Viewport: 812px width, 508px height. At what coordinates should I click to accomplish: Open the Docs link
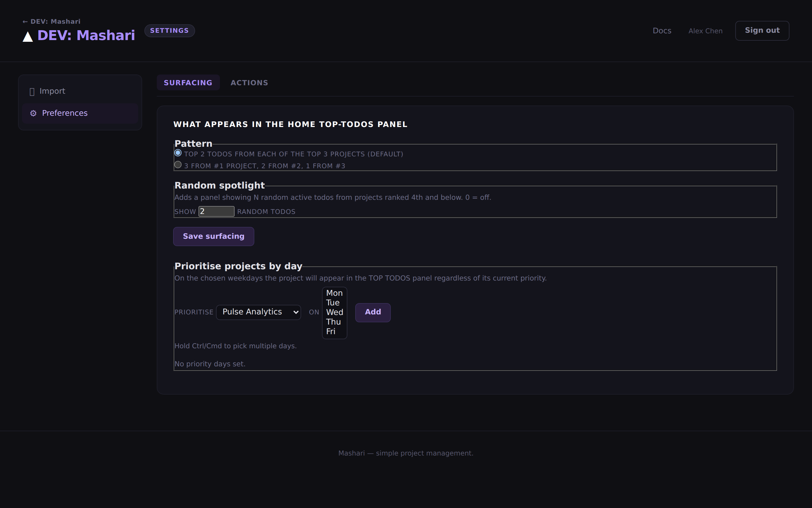(x=662, y=31)
